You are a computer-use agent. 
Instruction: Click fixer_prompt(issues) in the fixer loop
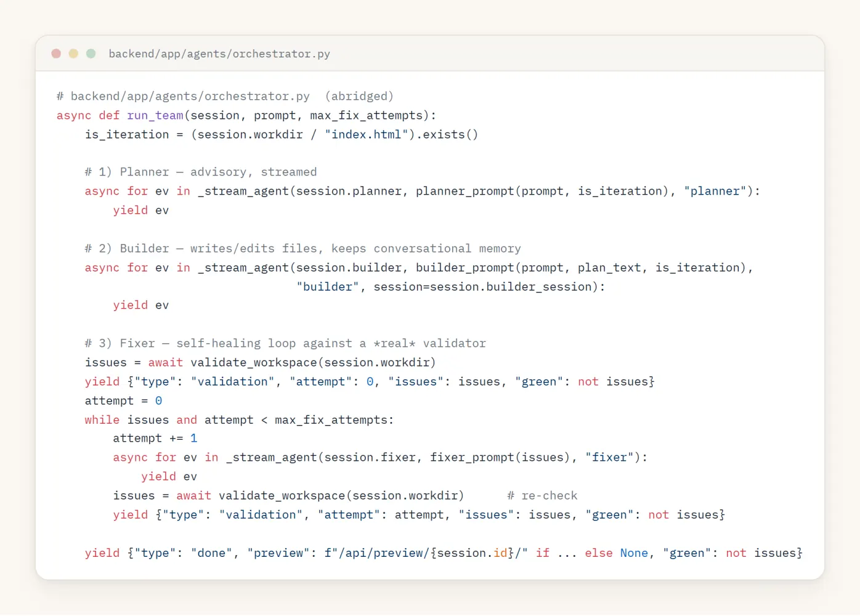[500, 457]
